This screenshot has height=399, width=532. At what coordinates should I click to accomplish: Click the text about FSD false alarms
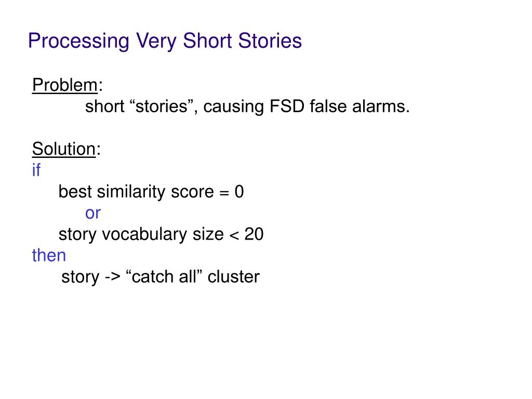(247, 107)
